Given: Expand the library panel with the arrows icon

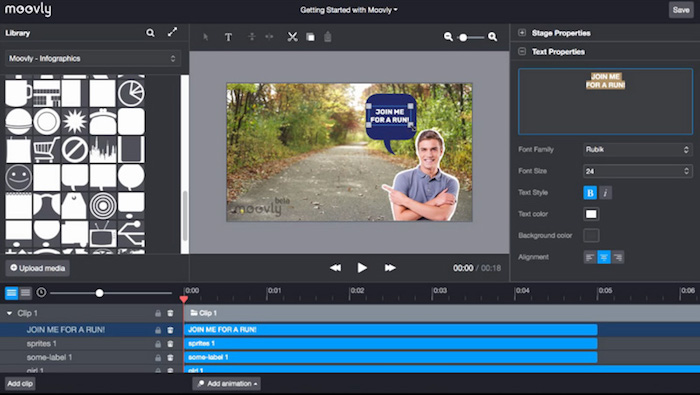Looking at the screenshot, I should pos(172,32).
